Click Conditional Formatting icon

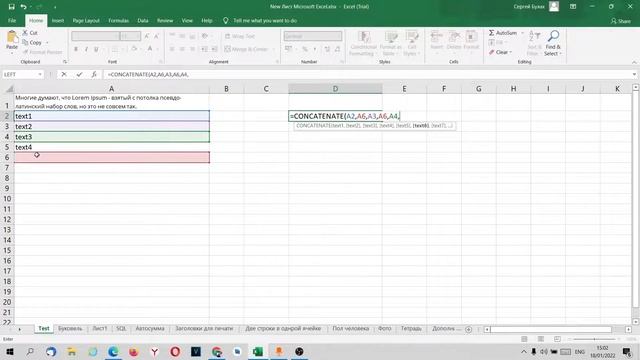pyautogui.click(x=363, y=37)
